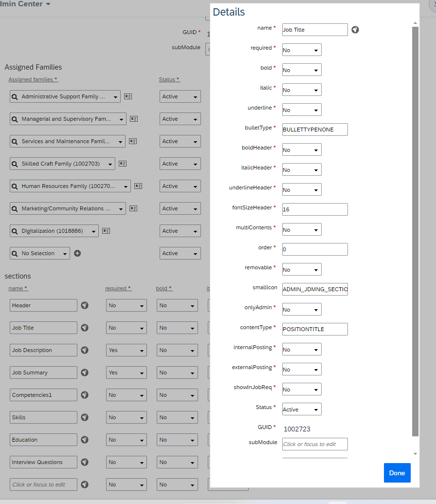Open translations globe for Job Summary section
This screenshot has height=504, width=436.
click(85, 373)
